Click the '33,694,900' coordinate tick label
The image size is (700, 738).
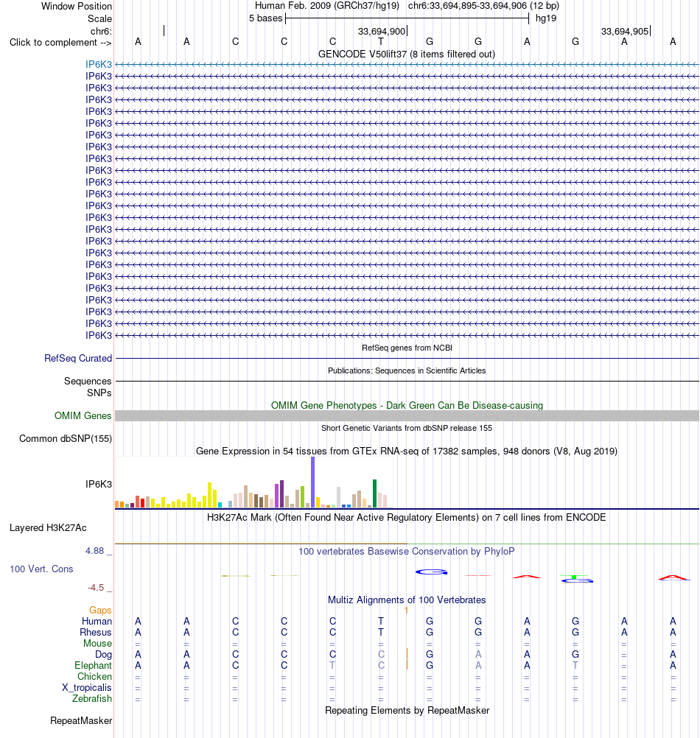pos(381,31)
